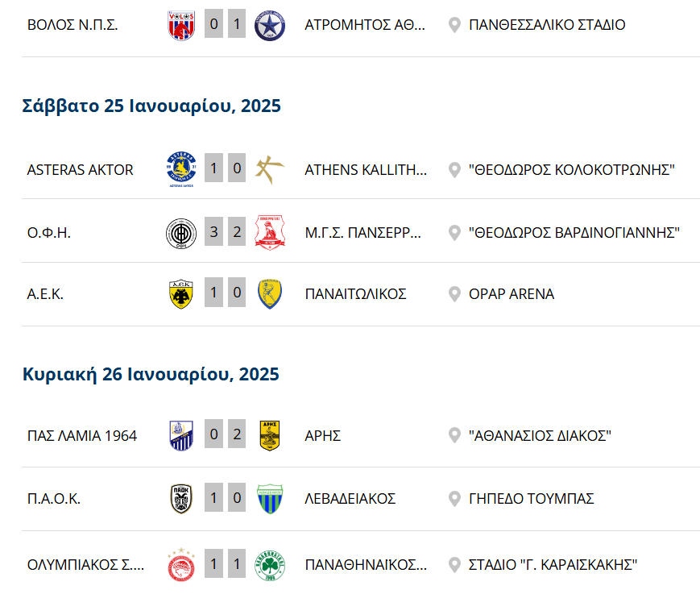Open the OPAP ARENA venue link
The height and width of the screenshot is (594, 700).
[512, 294]
